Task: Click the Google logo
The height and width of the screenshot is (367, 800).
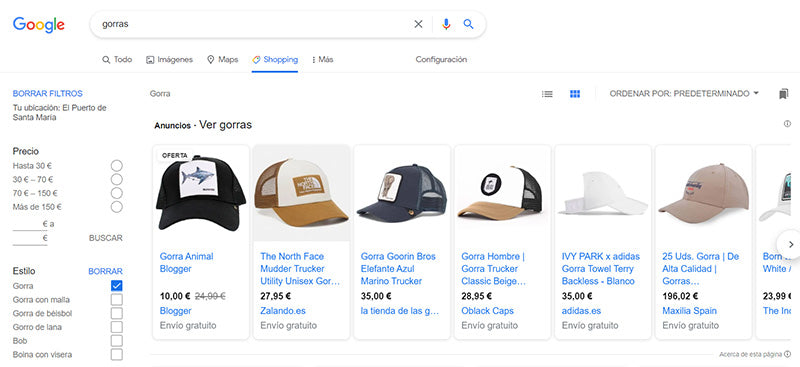Action: click(39, 24)
